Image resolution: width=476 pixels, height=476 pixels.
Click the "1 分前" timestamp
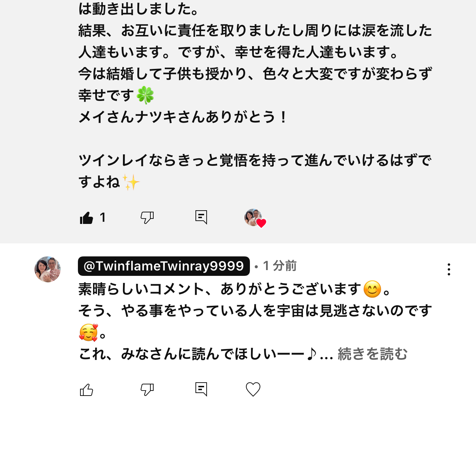click(x=280, y=266)
